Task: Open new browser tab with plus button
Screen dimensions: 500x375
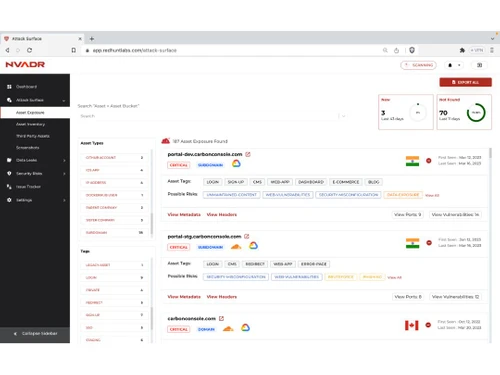Action: pyautogui.click(x=92, y=39)
